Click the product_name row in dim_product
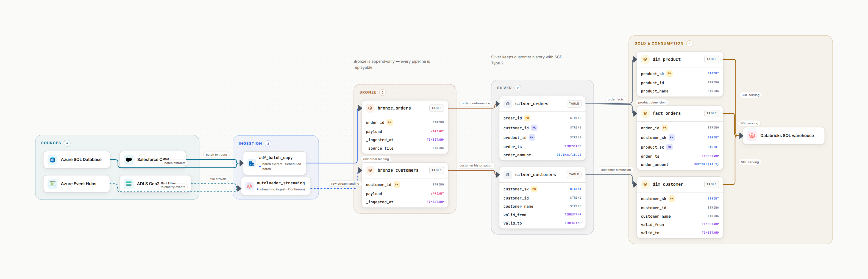This screenshot has width=868, height=279. pyautogui.click(x=680, y=91)
